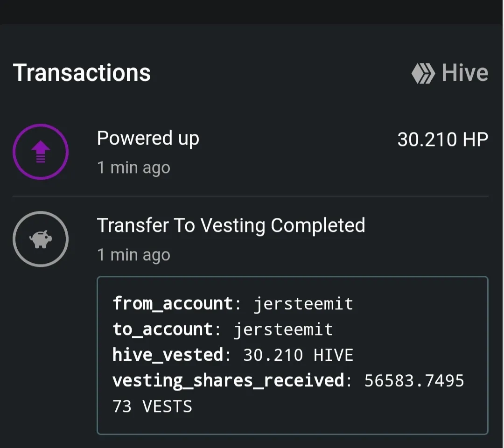The width and height of the screenshot is (504, 448).
Task: Select the vesting_shares_received value
Action: point(414,380)
